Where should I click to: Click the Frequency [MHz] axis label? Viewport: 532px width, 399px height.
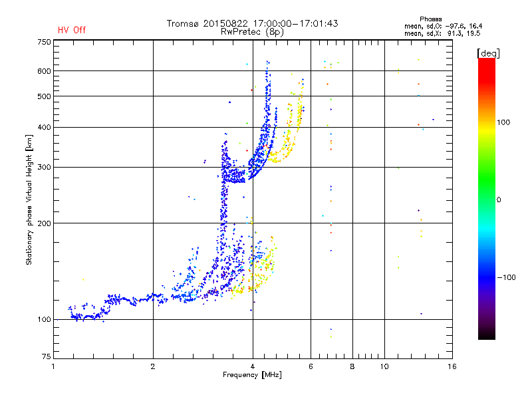(252, 375)
